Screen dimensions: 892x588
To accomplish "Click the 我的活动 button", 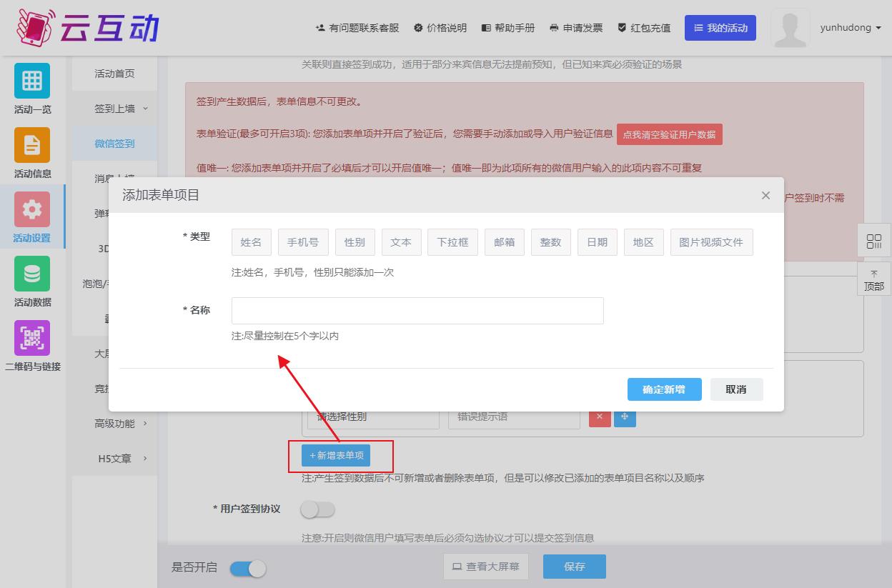I will [x=720, y=28].
